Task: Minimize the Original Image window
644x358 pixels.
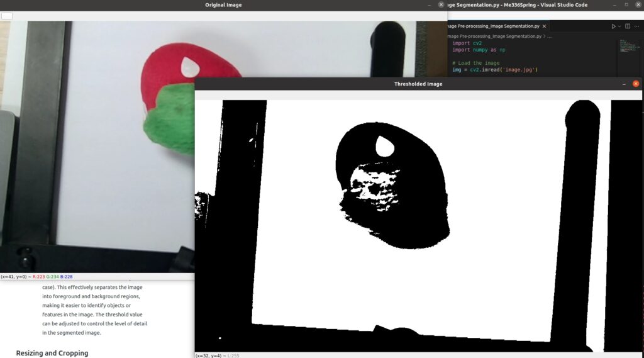Action: click(x=429, y=5)
